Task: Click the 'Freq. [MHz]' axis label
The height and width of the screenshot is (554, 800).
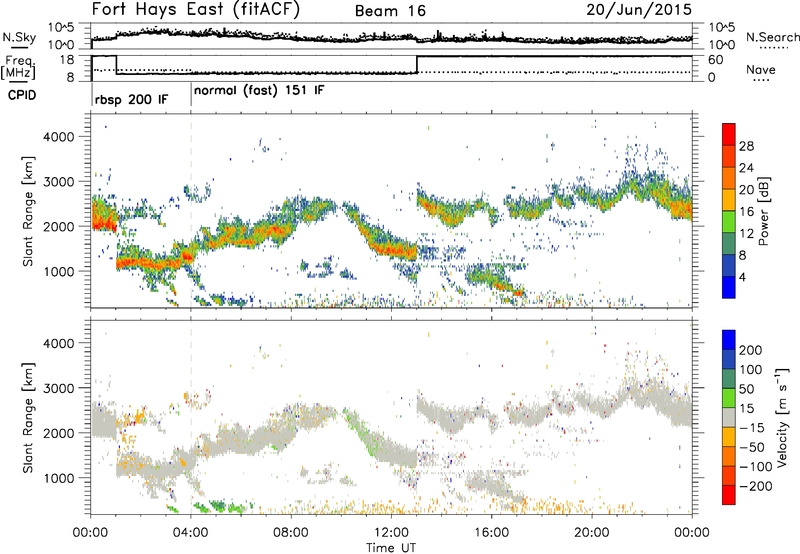Action: pos(18,67)
